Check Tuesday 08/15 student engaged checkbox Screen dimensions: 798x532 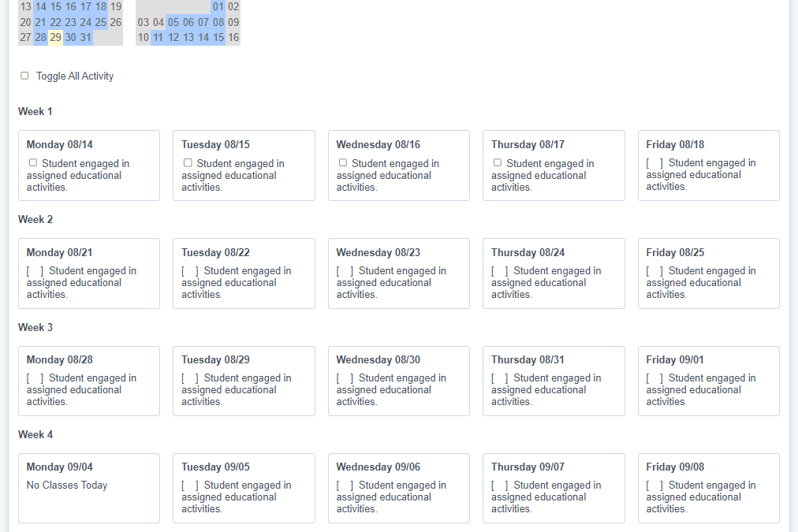(188, 163)
